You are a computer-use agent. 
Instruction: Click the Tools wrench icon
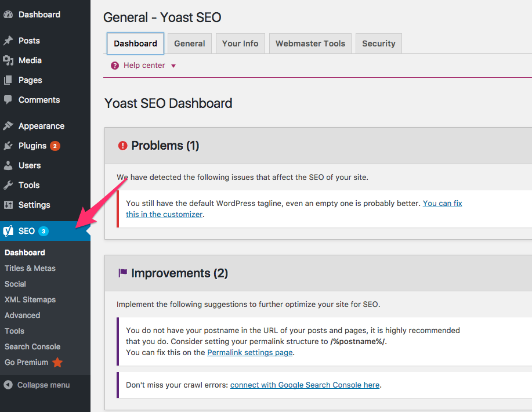(8, 185)
